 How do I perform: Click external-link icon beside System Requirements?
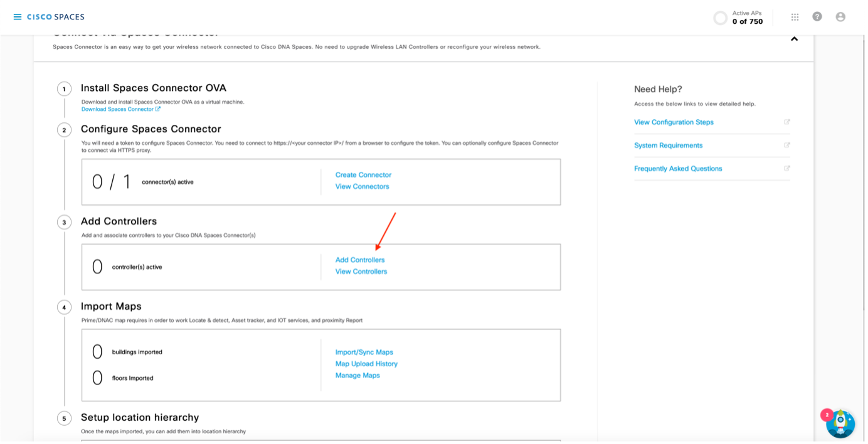pyautogui.click(x=786, y=145)
